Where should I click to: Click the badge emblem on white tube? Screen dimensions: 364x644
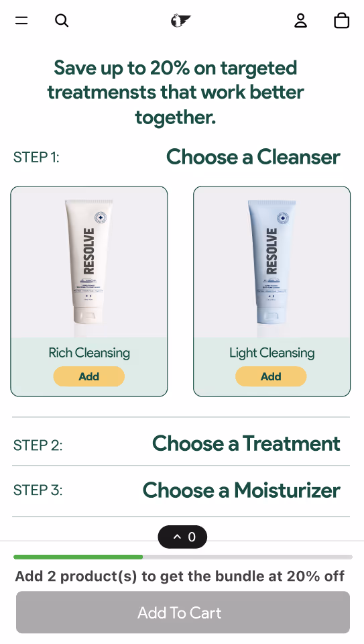[x=101, y=217]
